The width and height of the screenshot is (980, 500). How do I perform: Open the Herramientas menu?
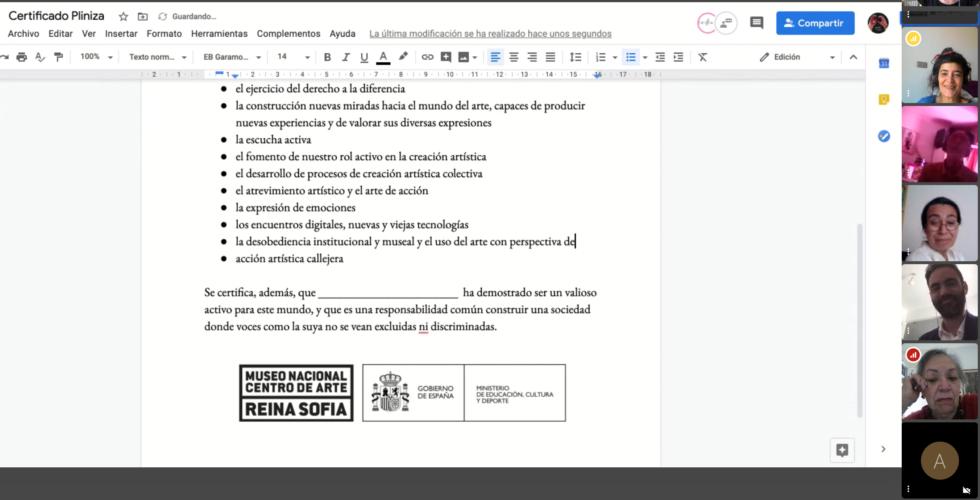[x=219, y=33]
